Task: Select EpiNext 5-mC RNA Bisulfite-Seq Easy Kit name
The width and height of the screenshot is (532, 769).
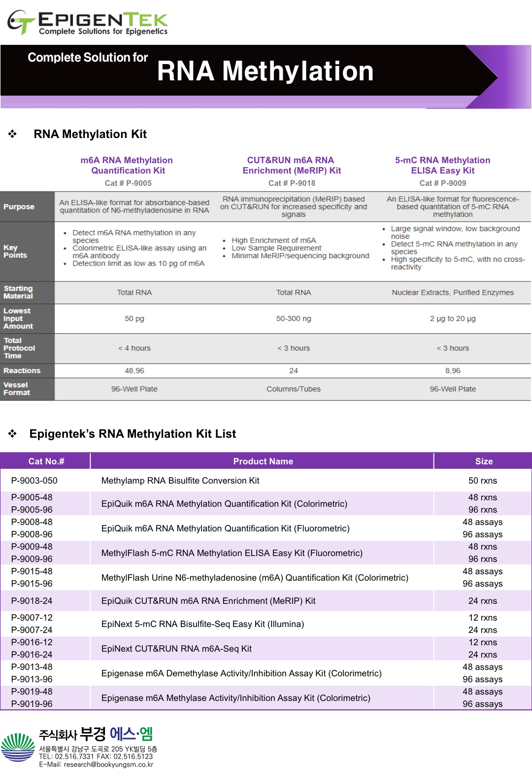Action: [x=202, y=624]
